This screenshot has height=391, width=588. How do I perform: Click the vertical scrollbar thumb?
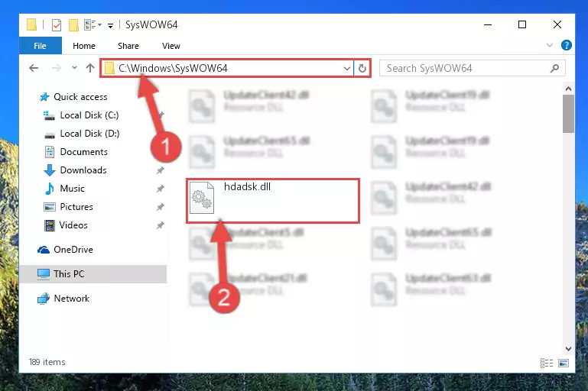568,114
